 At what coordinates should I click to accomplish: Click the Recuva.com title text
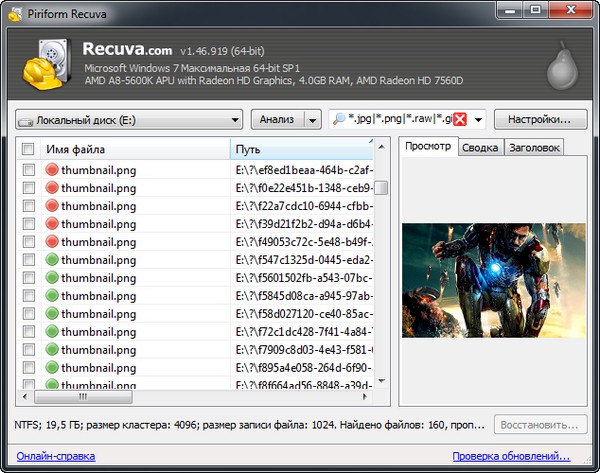[127, 49]
